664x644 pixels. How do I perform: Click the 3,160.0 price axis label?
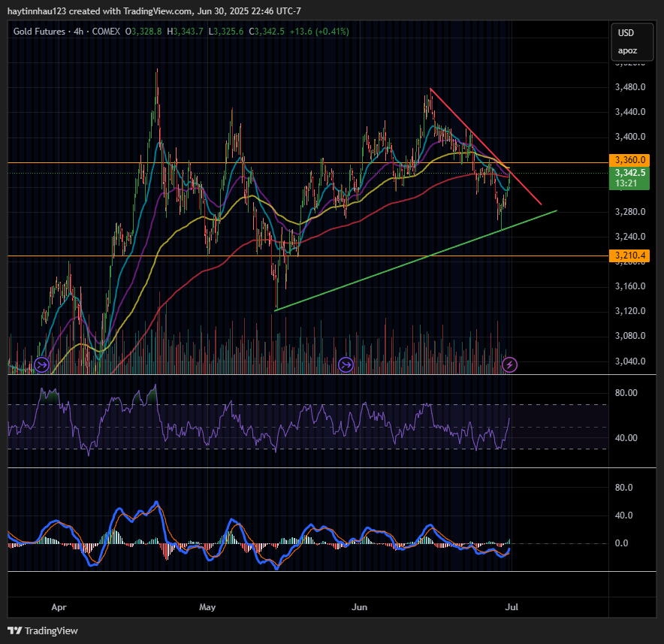pos(630,286)
